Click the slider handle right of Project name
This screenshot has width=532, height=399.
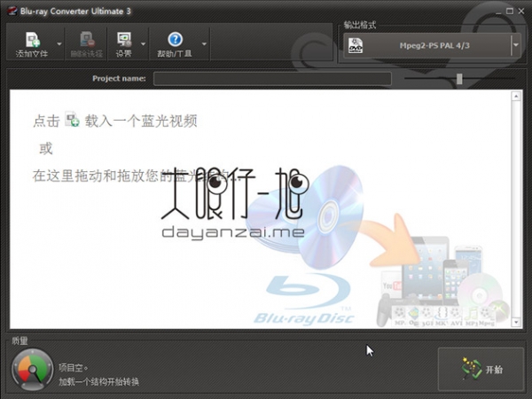click(x=459, y=79)
